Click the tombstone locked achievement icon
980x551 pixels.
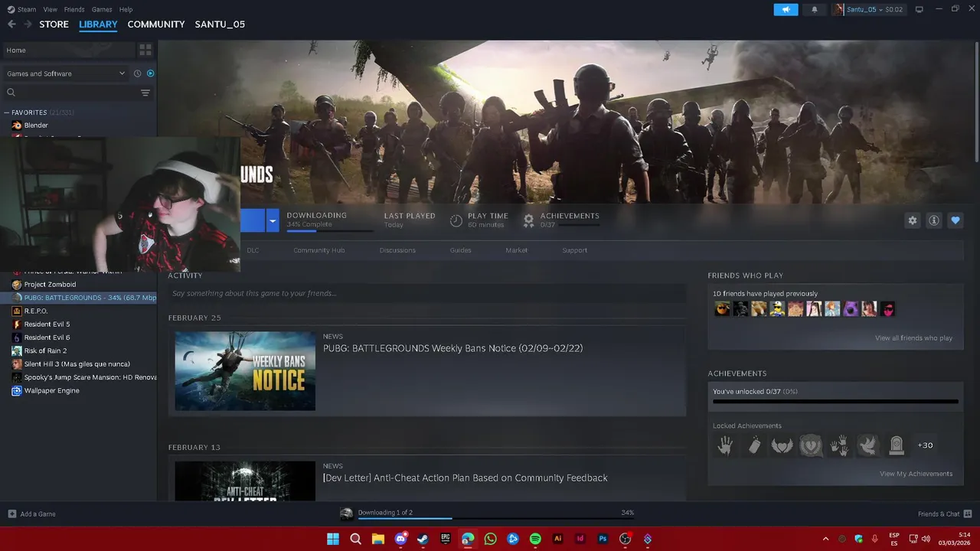coord(897,445)
